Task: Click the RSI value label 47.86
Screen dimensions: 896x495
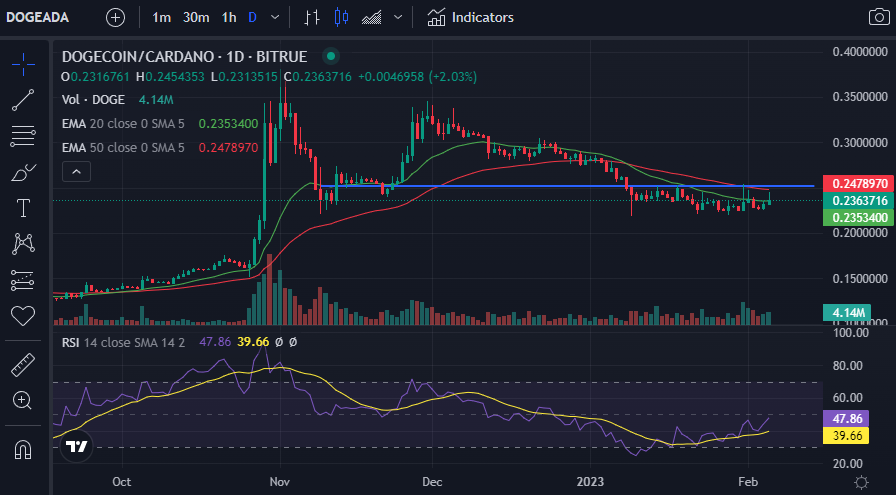Action: [846, 418]
